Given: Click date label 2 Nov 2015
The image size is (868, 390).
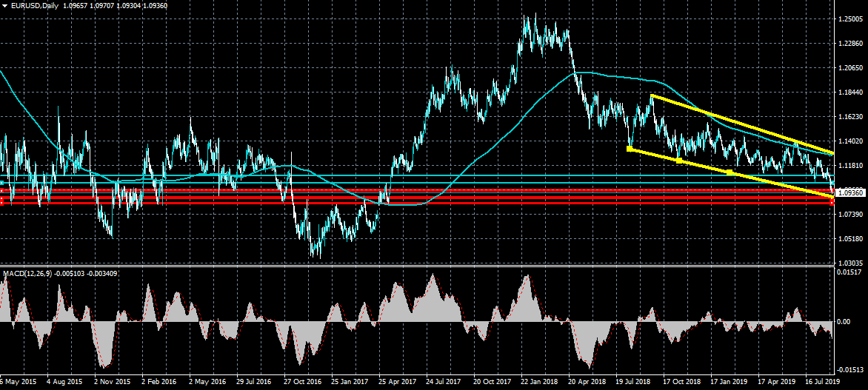Looking at the screenshot, I should 113,382.
